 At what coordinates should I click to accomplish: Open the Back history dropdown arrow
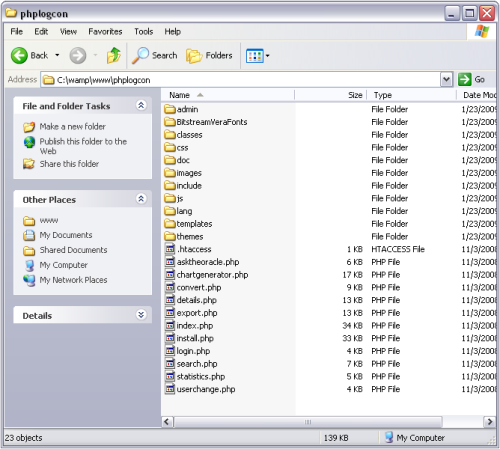57,55
